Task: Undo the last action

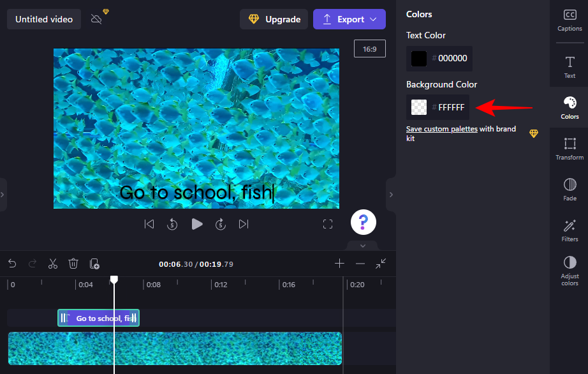Action: point(12,264)
